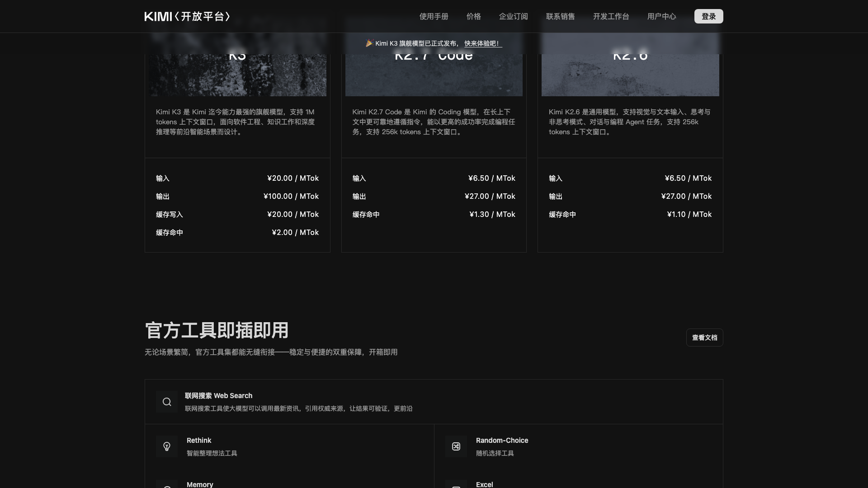Image resolution: width=868 pixels, height=488 pixels.
Task: Click K3 output price ¥100.00 / MTok
Action: pyautogui.click(x=291, y=197)
